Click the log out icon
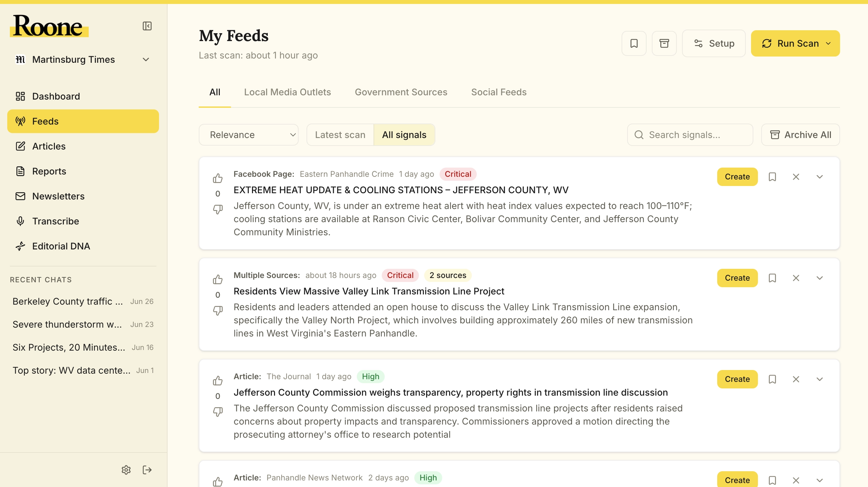The image size is (868, 487). [147, 470]
